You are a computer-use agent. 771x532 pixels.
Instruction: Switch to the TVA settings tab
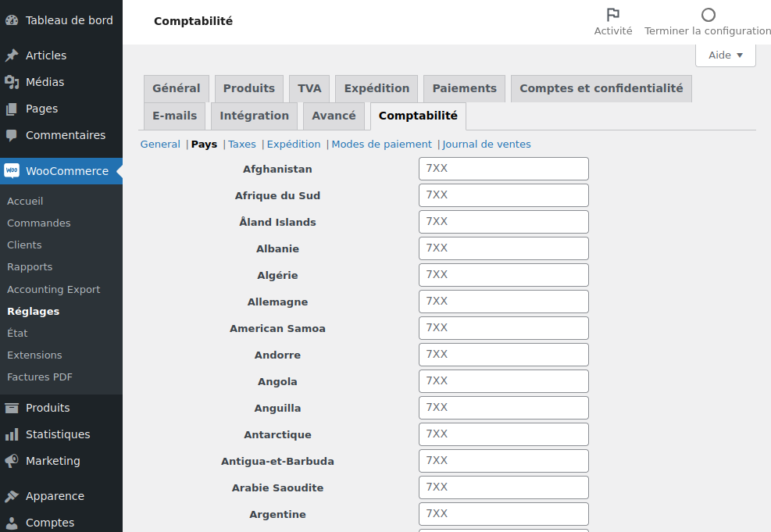pyautogui.click(x=309, y=88)
